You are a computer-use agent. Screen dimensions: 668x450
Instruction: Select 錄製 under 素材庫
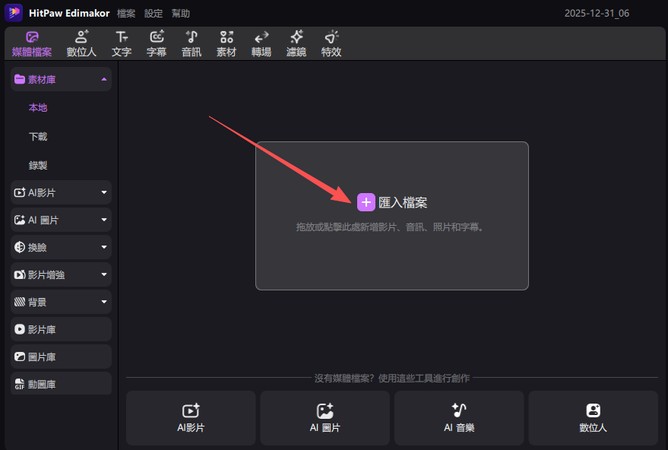click(x=38, y=165)
